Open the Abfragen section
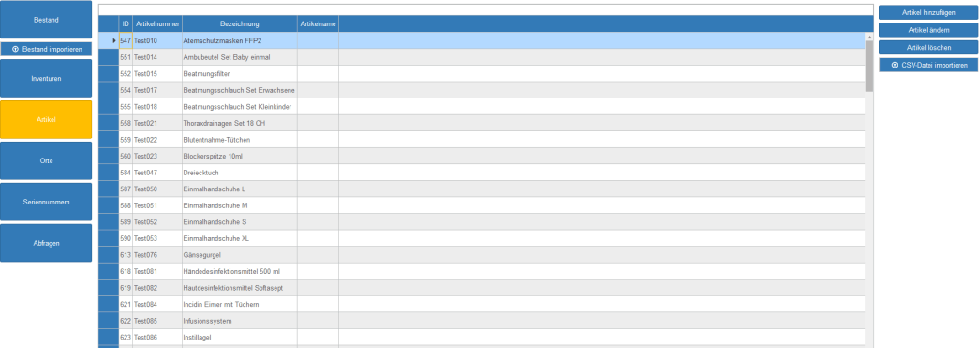 [46, 243]
